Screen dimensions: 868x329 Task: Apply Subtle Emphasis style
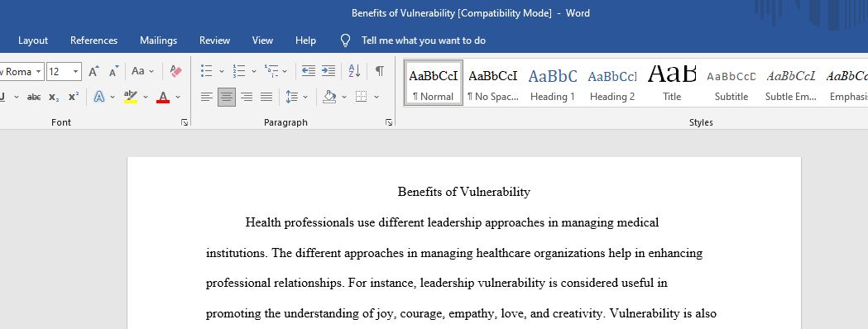tap(791, 83)
